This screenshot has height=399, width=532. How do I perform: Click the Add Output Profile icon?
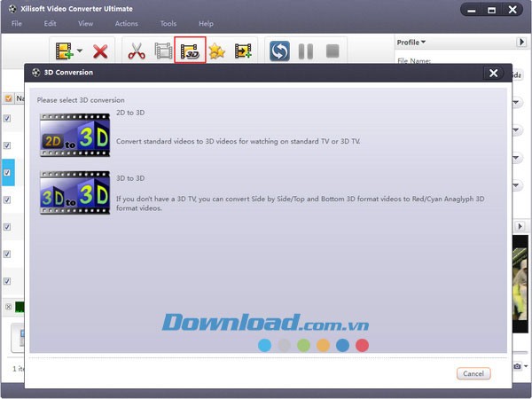click(x=243, y=51)
